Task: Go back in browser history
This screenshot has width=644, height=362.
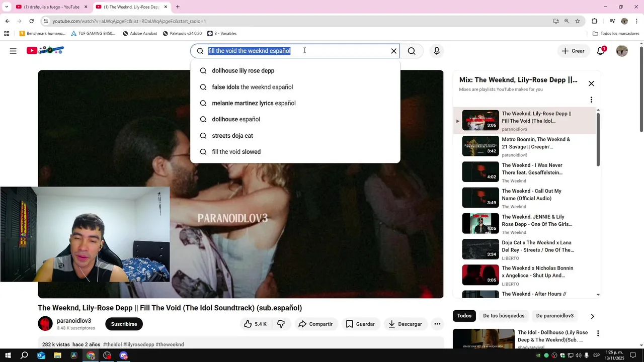Action: coord(8,21)
